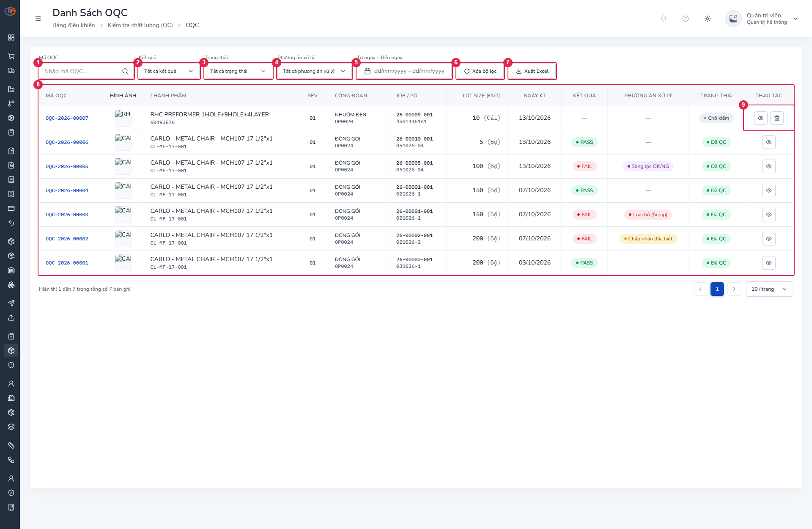Open the date range picker field
The width and height of the screenshot is (812, 529).
[x=404, y=71]
